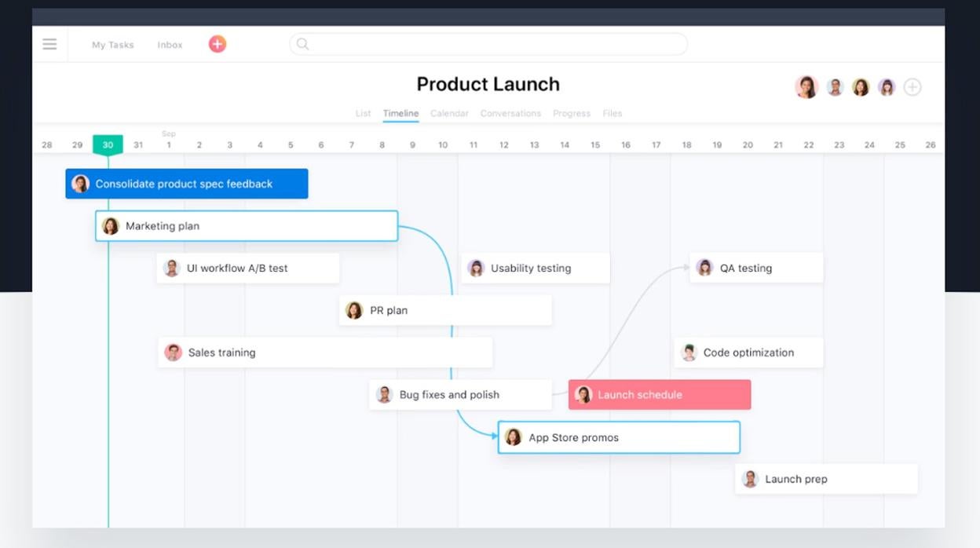This screenshot has width=980, height=548.
Task: Open My Tasks
Action: [x=112, y=44]
